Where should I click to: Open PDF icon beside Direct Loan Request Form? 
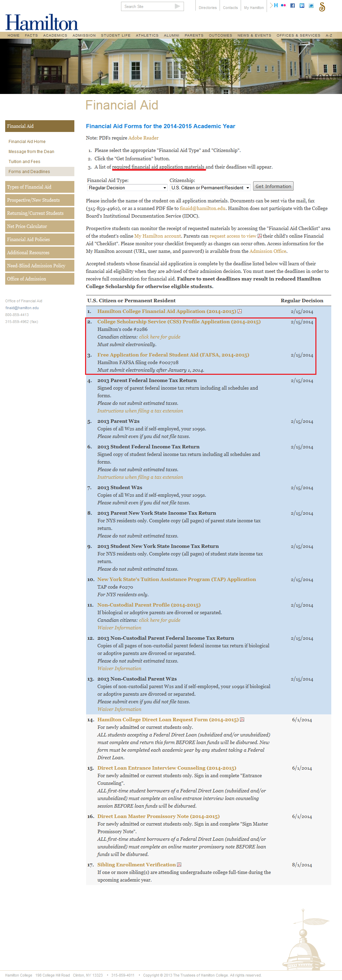tap(242, 720)
